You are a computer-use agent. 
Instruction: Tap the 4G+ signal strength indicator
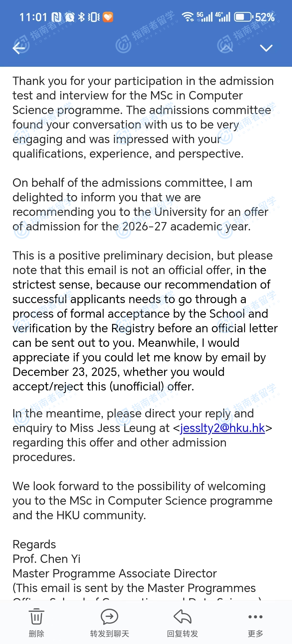223,17
